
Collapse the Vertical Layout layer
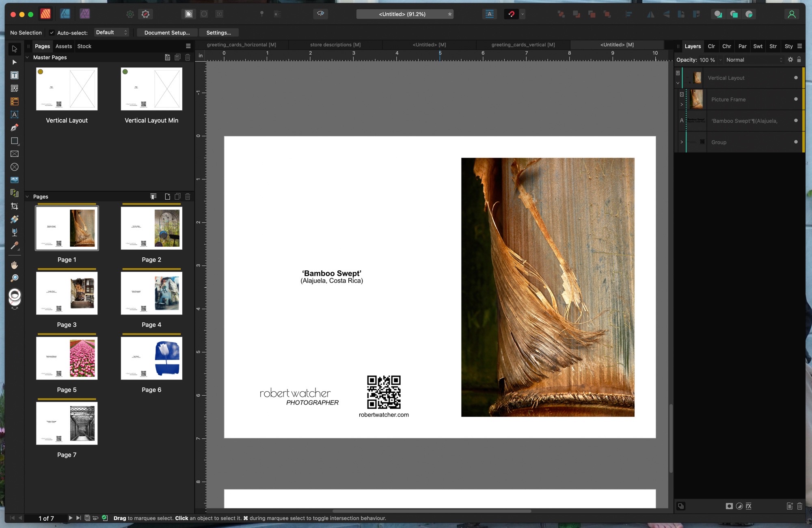click(678, 83)
